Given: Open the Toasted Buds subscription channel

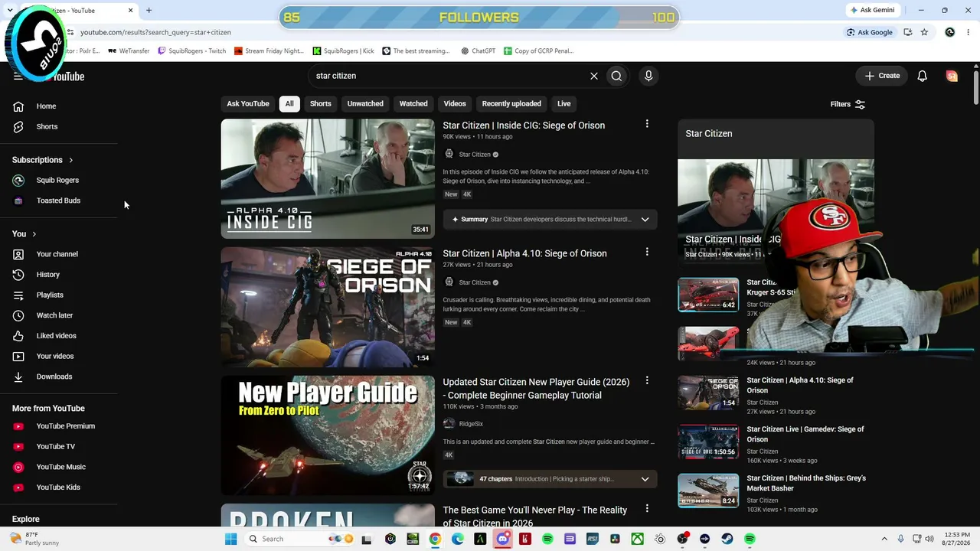Looking at the screenshot, I should (58, 201).
